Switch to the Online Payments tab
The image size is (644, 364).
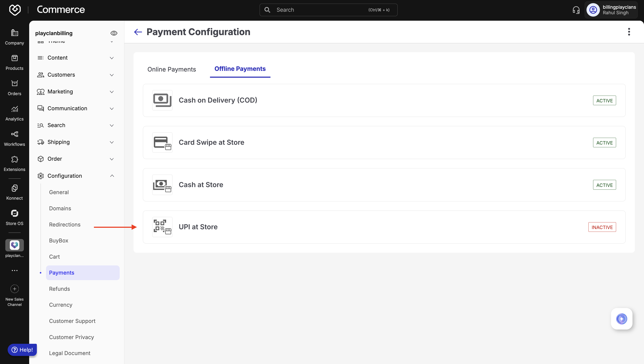(x=172, y=69)
